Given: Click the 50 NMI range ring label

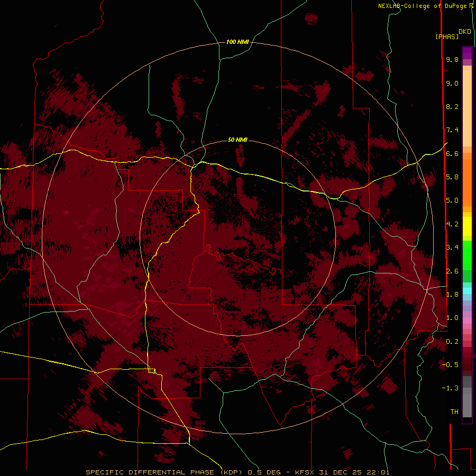Looking at the screenshot, I should 237,140.
